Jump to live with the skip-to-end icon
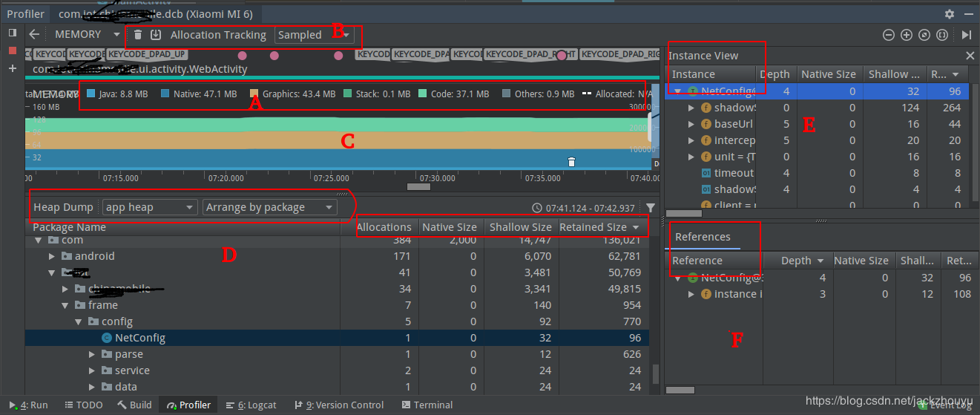 (x=966, y=35)
